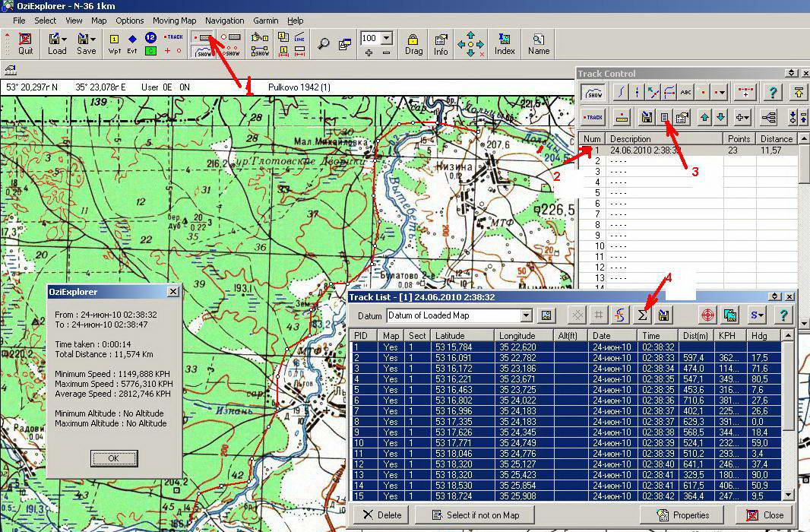The height and width of the screenshot is (532, 810).
Task: Open the Moving Map menu
Action: coord(174,21)
